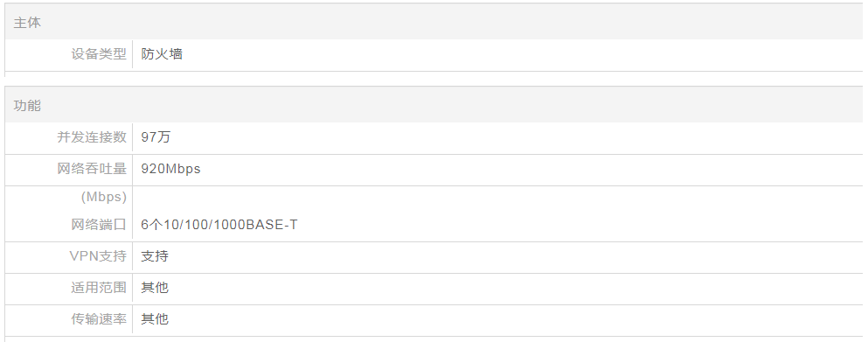Image resolution: width=868 pixels, height=342 pixels.
Task: Click the 97万 value
Action: coord(156,137)
